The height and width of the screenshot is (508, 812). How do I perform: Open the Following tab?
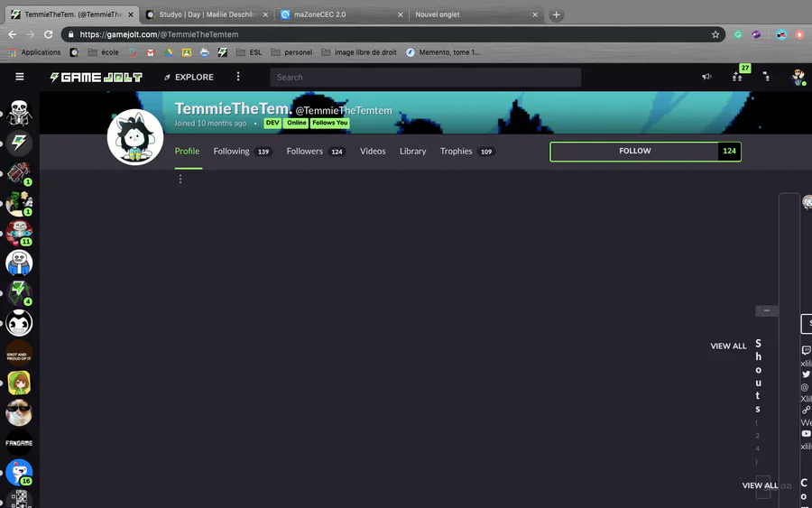[243, 152]
